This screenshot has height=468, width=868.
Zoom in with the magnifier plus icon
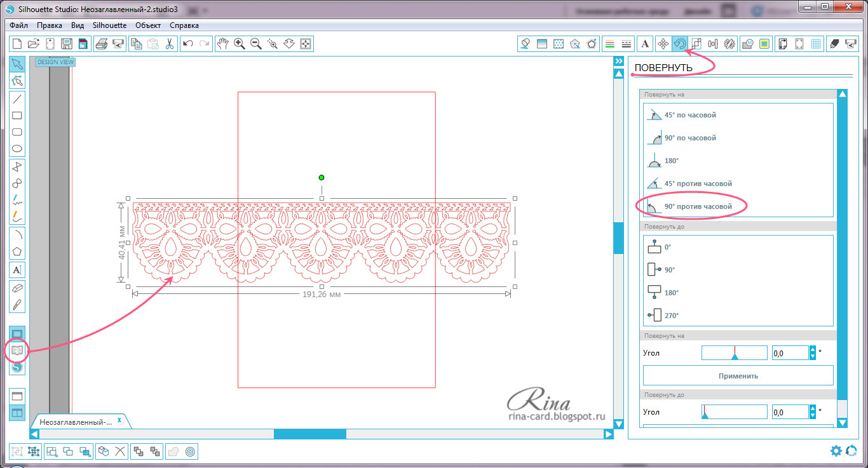pyautogui.click(x=240, y=44)
